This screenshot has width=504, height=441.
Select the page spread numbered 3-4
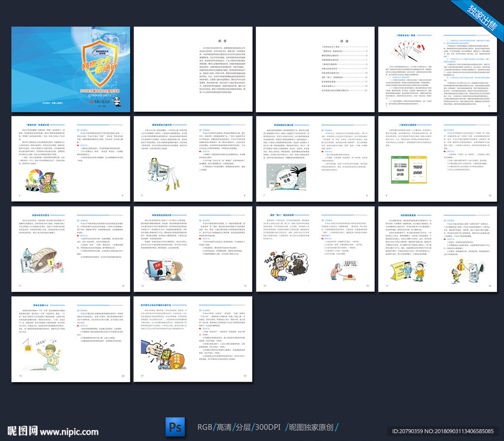tap(71, 159)
